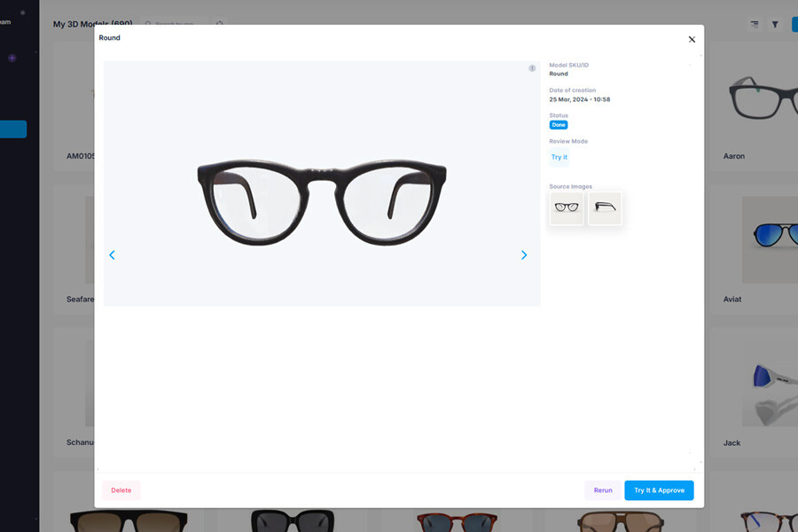Show the next model preview image
This screenshot has width=798, height=532.
(524, 255)
